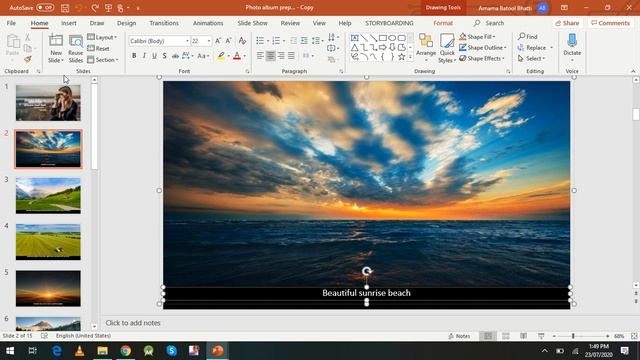Click the Notes button in status bar
The width and height of the screenshot is (640, 360).
tap(459, 336)
